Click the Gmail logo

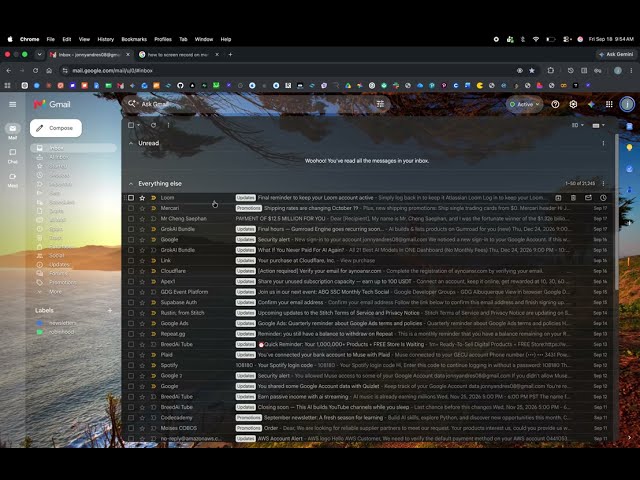click(52, 104)
